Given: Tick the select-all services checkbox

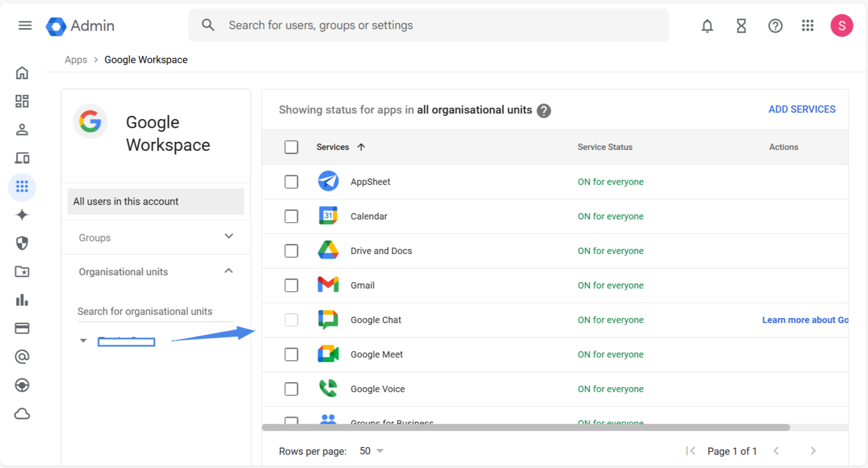Looking at the screenshot, I should 292,147.
